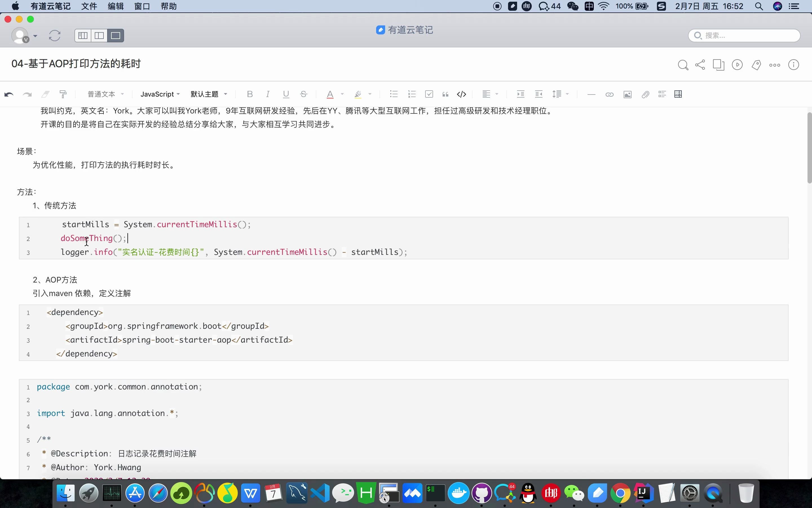Show note info details

click(x=794, y=65)
